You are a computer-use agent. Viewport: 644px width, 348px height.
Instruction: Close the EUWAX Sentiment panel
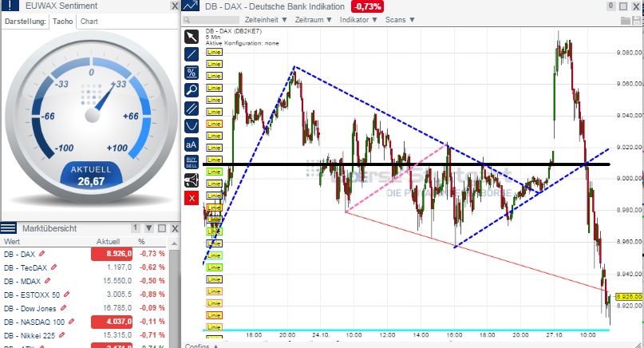tap(175, 6)
